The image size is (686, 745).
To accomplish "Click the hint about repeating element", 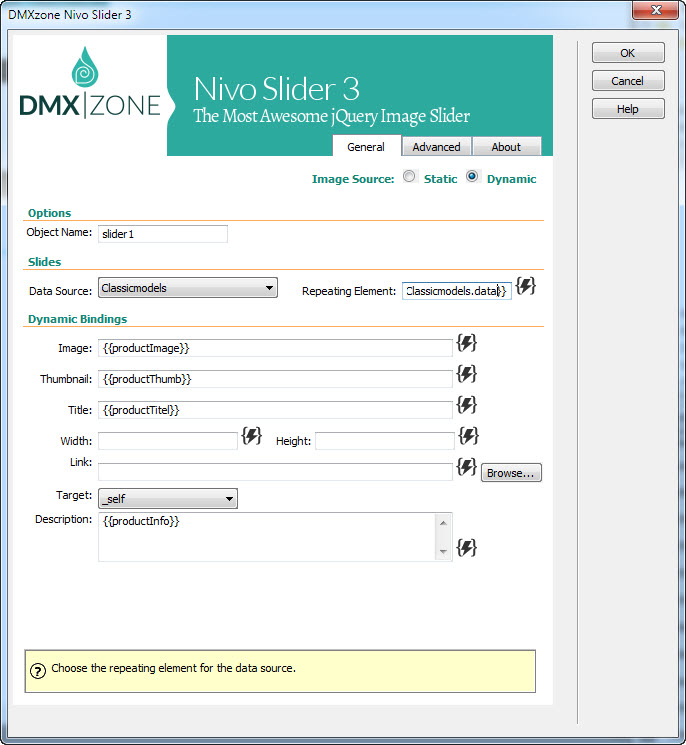I will coord(173,668).
